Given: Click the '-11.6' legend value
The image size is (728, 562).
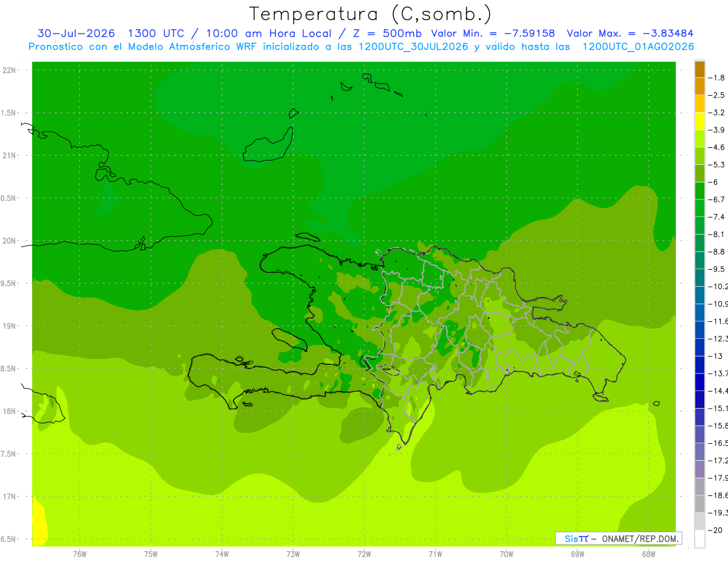Looking at the screenshot, I should click(x=717, y=321).
